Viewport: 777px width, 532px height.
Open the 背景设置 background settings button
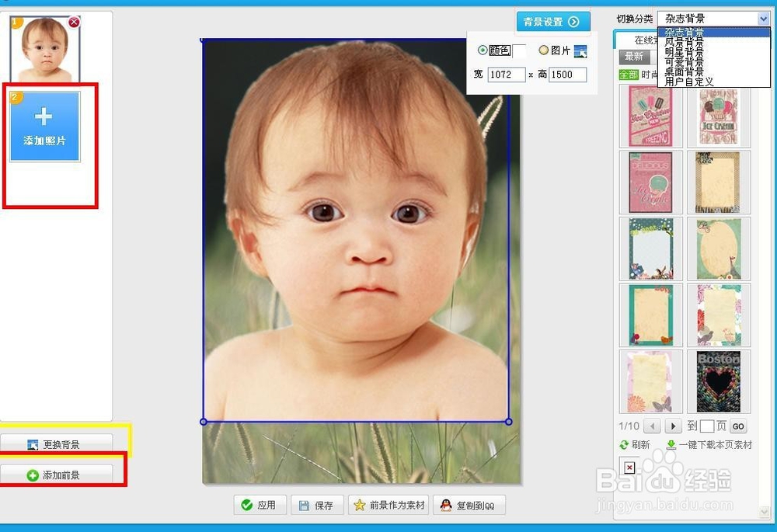pyautogui.click(x=553, y=22)
